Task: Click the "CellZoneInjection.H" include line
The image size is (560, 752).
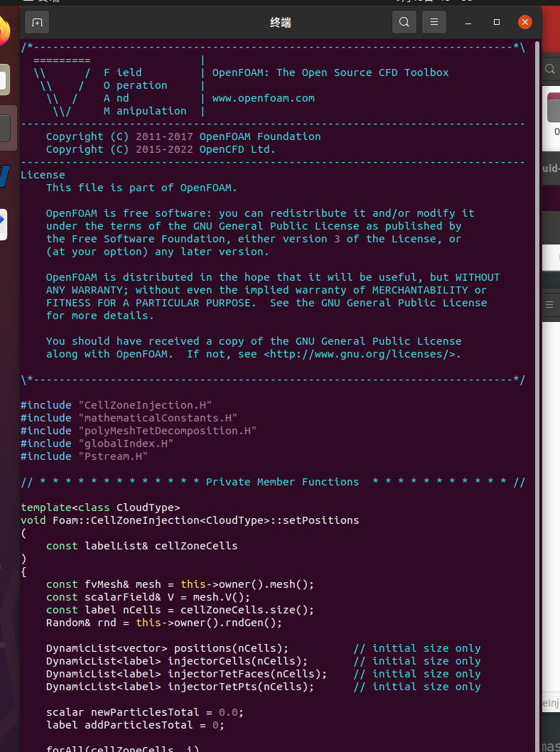Action: coord(116,405)
